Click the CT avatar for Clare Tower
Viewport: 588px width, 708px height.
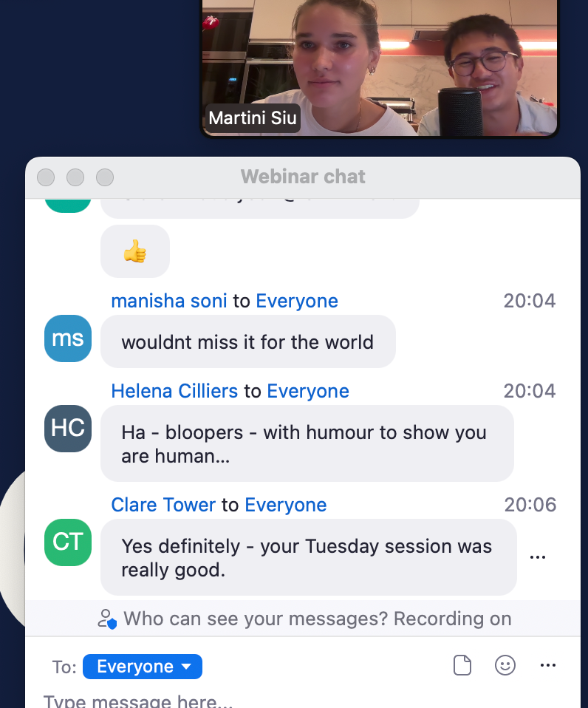68,542
